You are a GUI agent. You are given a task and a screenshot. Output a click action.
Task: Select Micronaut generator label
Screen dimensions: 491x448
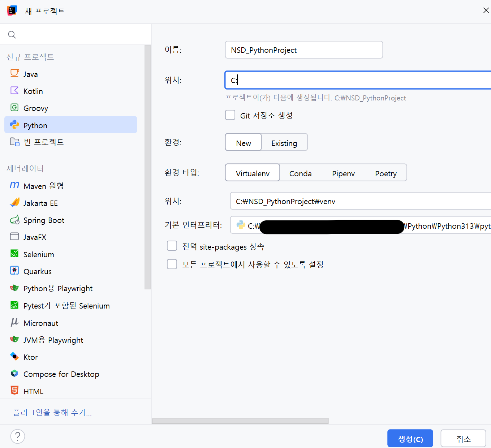41,323
